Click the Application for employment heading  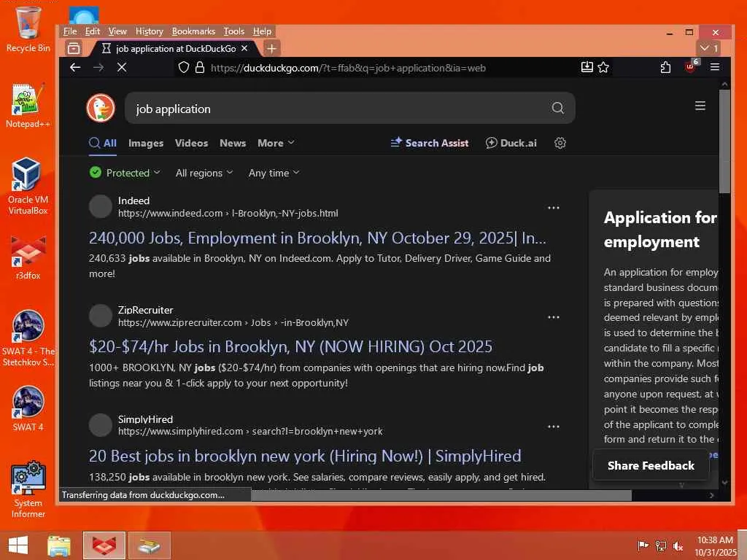point(660,230)
